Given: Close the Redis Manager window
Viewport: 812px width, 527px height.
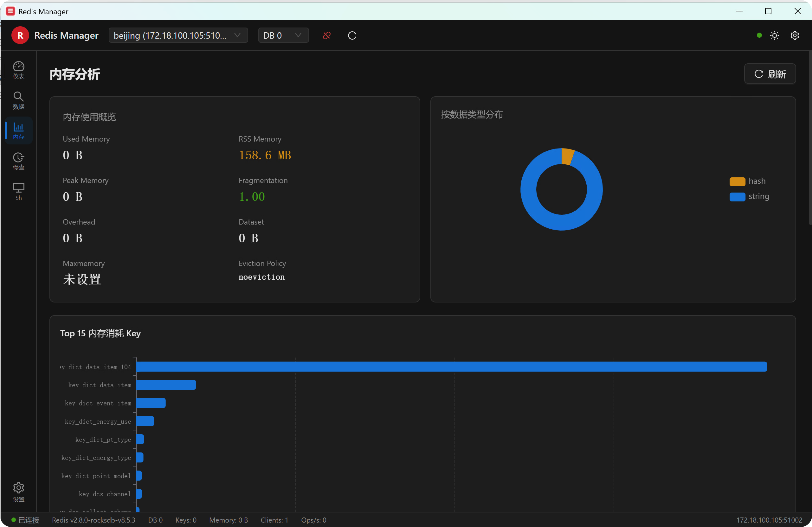Looking at the screenshot, I should click(797, 11).
